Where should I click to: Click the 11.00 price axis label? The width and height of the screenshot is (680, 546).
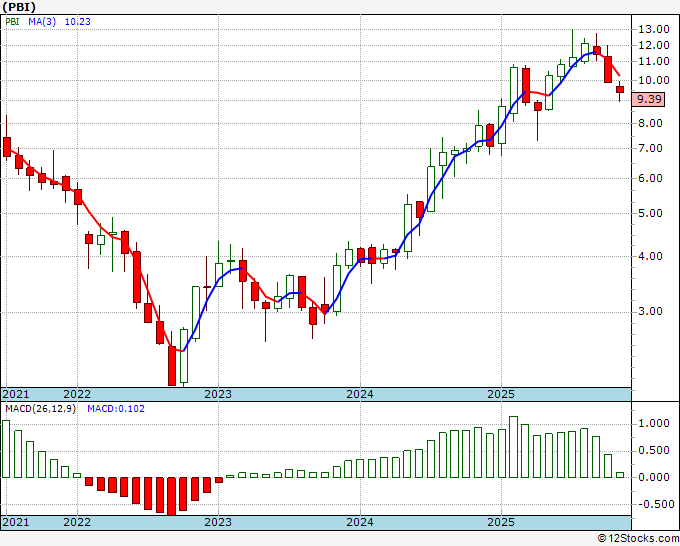click(654, 62)
